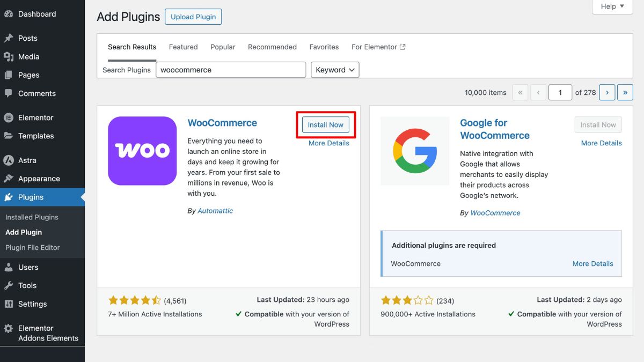Select Add Plugin submenu item

[24, 232]
